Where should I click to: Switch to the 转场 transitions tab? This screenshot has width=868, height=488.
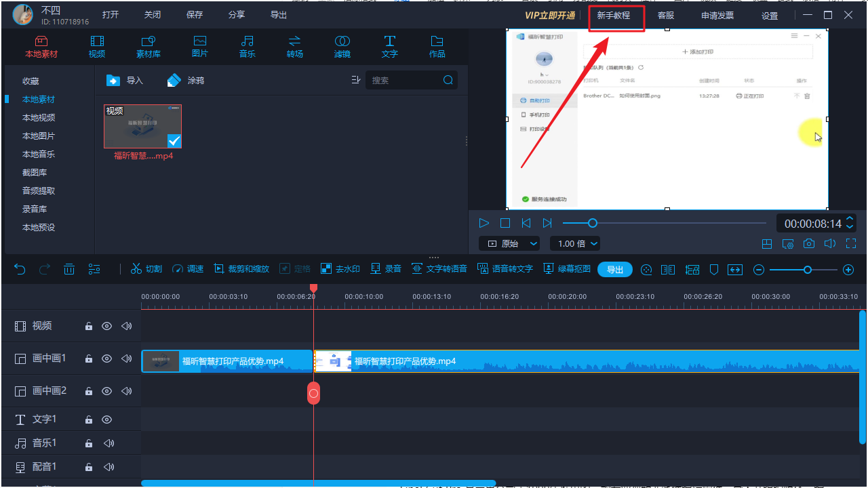295,47
